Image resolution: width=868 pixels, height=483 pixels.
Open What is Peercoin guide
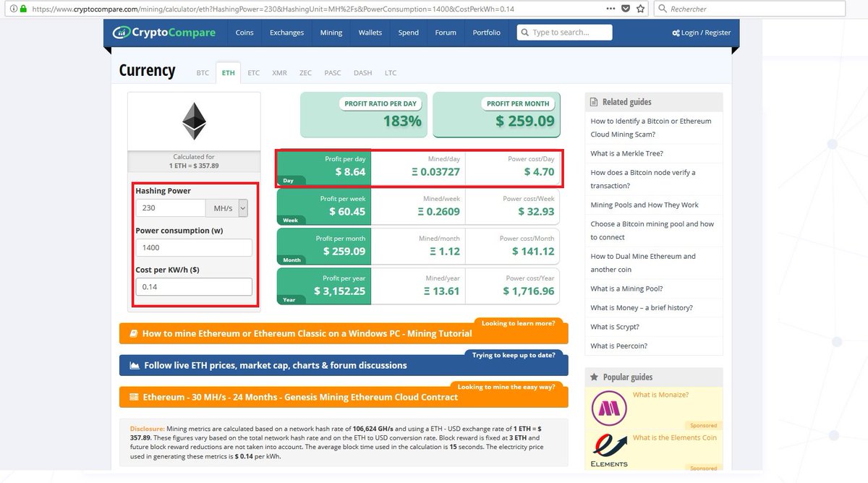(x=619, y=346)
